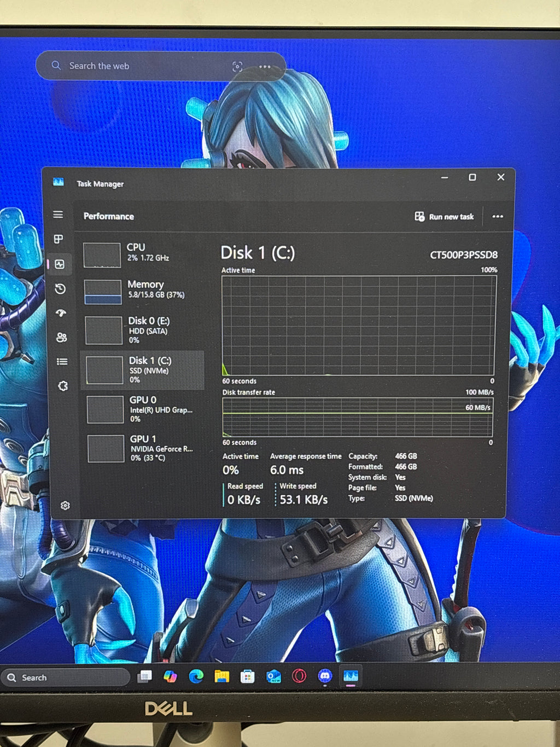
Task: Open File Explorer from the taskbar
Action: 221,677
